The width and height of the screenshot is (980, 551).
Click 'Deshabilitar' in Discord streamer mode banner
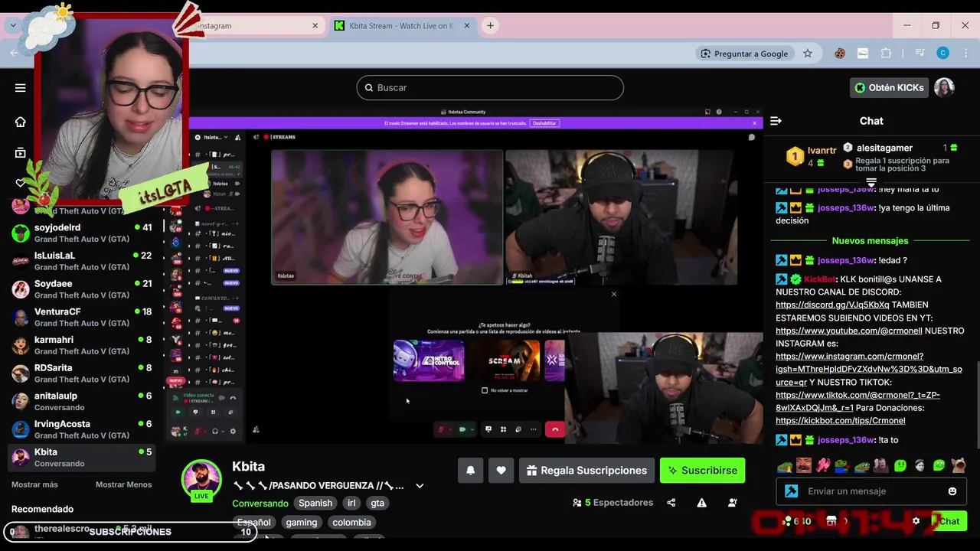click(544, 123)
